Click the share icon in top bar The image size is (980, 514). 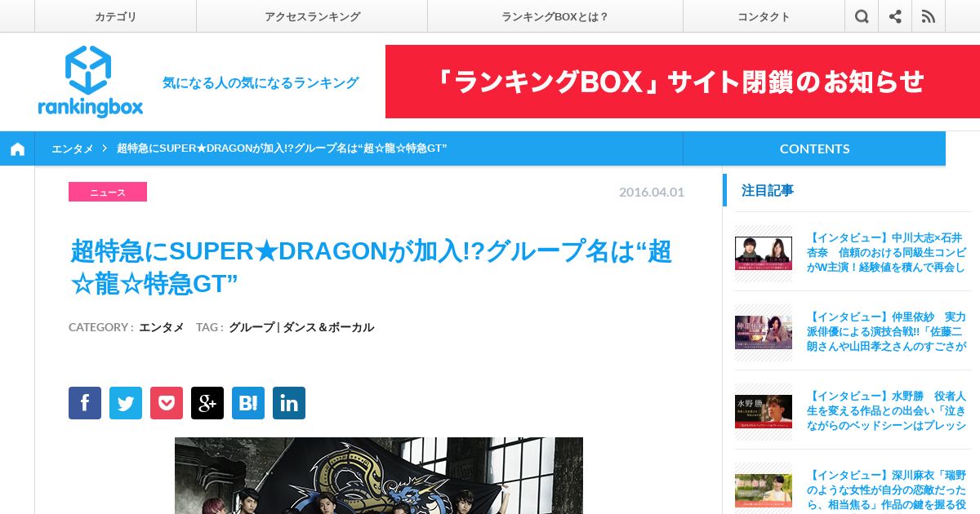(895, 16)
